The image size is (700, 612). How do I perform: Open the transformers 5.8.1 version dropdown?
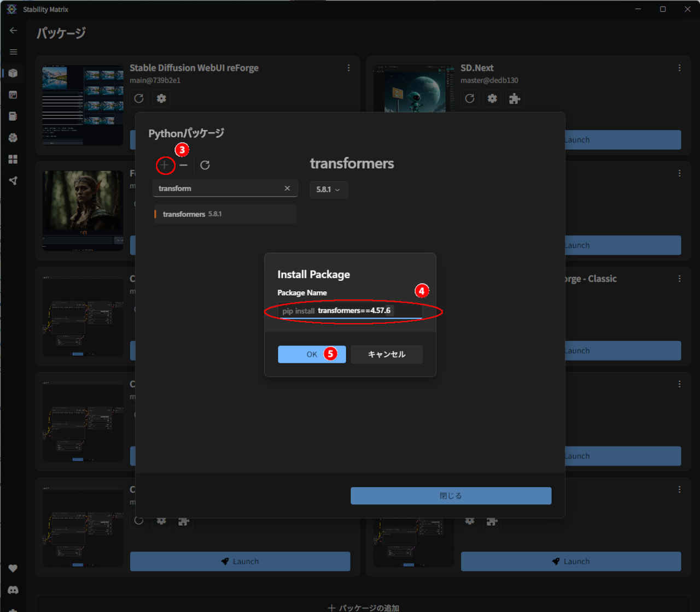click(329, 190)
